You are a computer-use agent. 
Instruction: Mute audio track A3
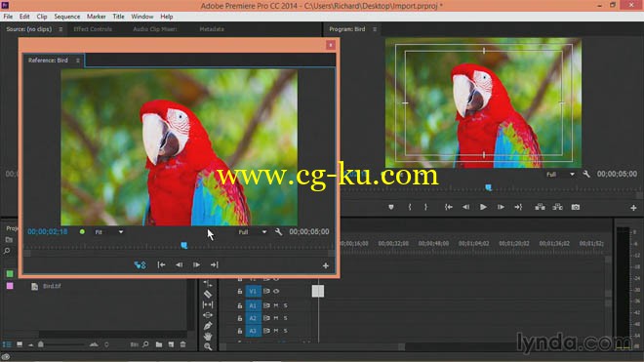coord(276,331)
